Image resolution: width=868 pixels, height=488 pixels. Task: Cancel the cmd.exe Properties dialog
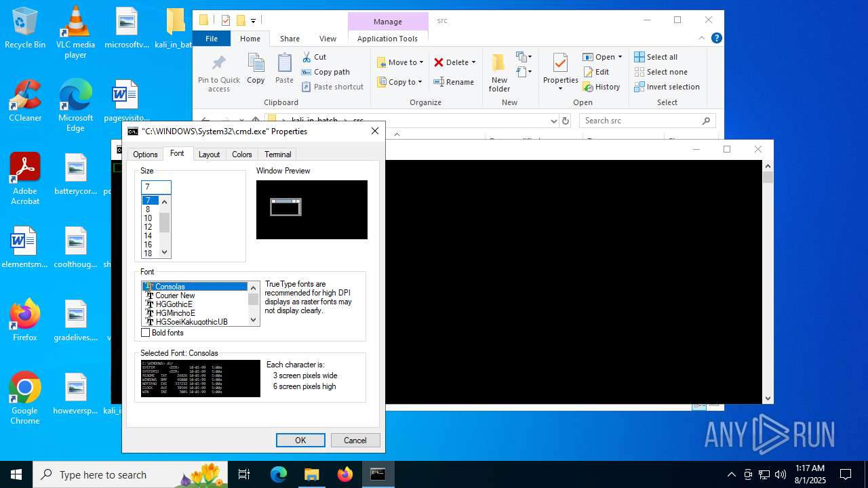tap(355, 440)
